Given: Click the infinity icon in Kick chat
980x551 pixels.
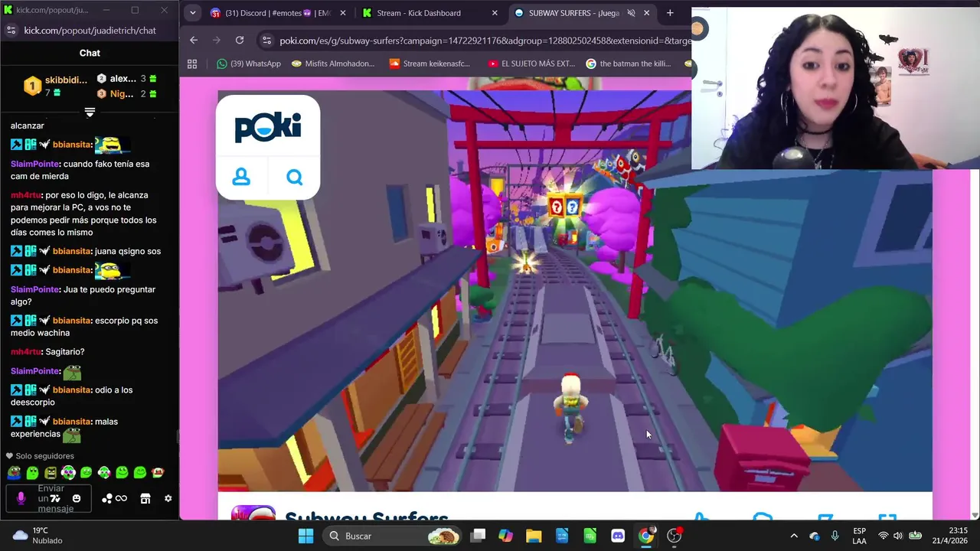Looking at the screenshot, I should click(x=121, y=498).
